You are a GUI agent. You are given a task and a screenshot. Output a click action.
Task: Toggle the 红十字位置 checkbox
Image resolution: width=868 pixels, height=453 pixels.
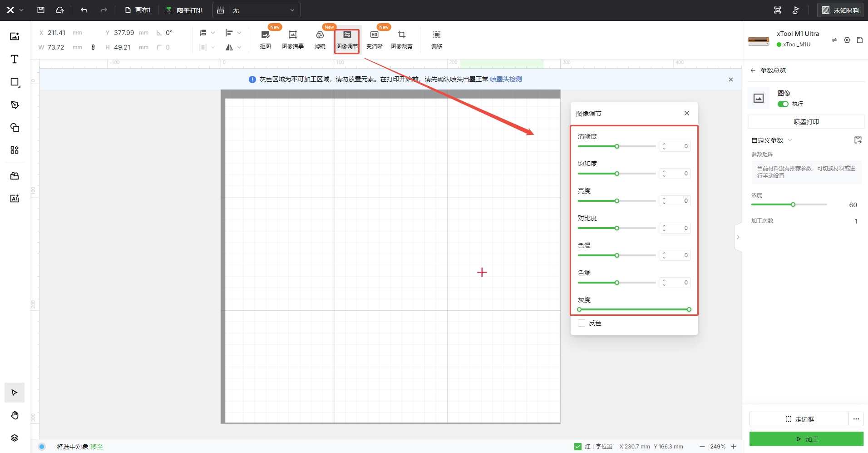578,447
